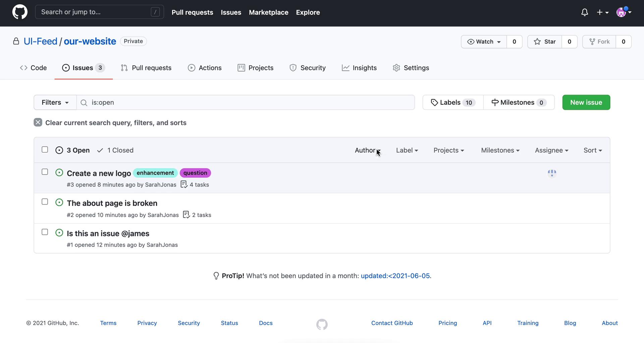Image resolution: width=644 pixels, height=343 pixels.
Task: Open the Sort dropdown
Action: [593, 150]
